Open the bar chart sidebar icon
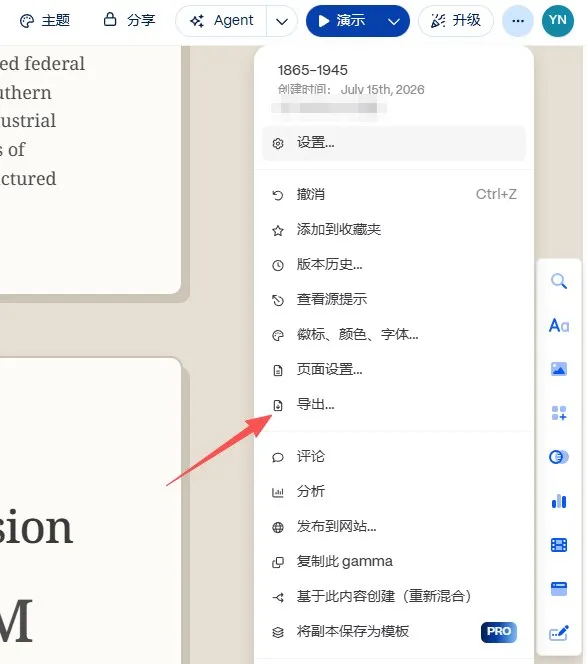586x664 pixels. [x=559, y=501]
